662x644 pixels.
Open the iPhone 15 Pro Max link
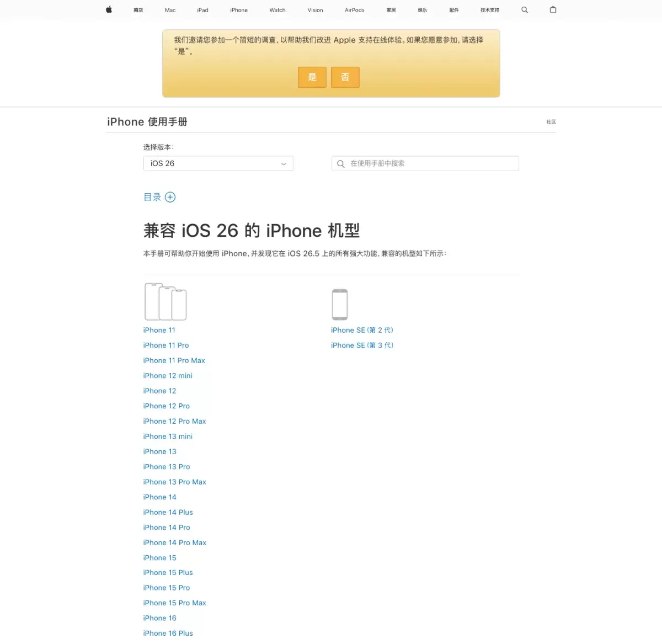pyautogui.click(x=175, y=603)
